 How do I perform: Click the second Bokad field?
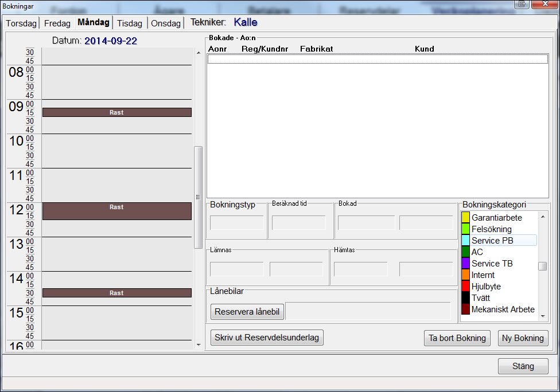pos(426,222)
